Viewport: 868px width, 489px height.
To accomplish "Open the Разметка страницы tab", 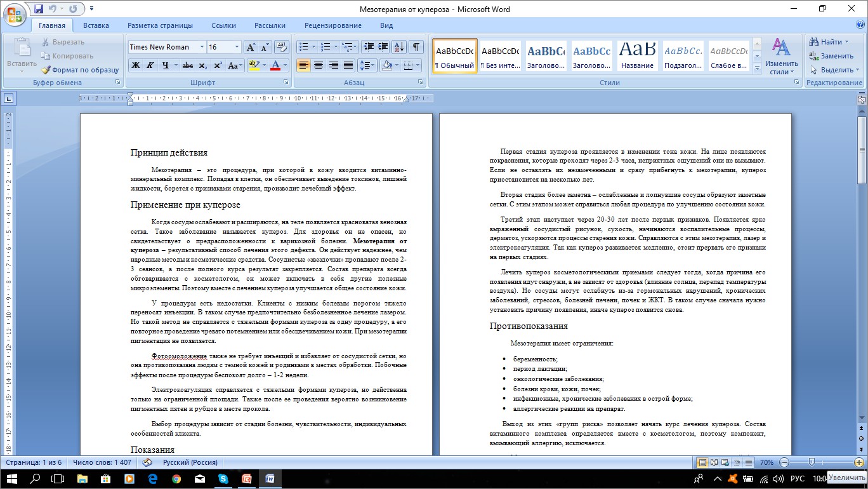I will pyautogui.click(x=160, y=26).
